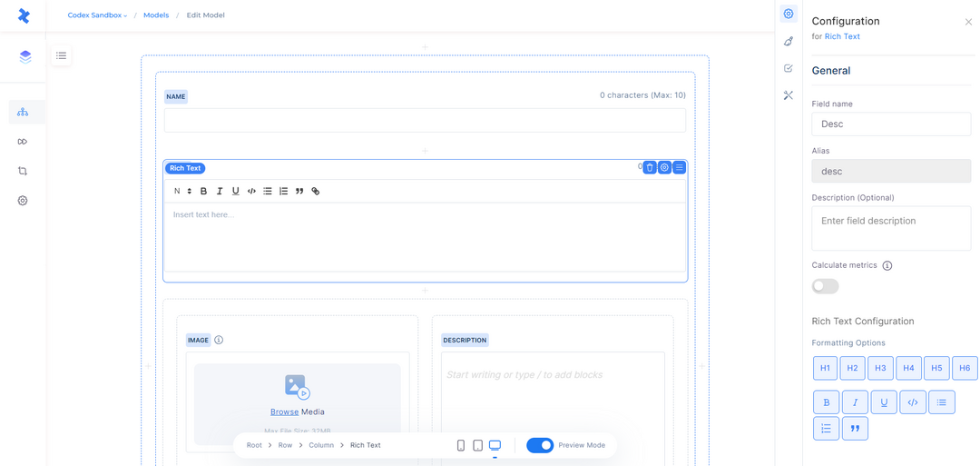Toggle Italic formatting option in configuration
This screenshot has width=980, height=466.
pos(855,402)
